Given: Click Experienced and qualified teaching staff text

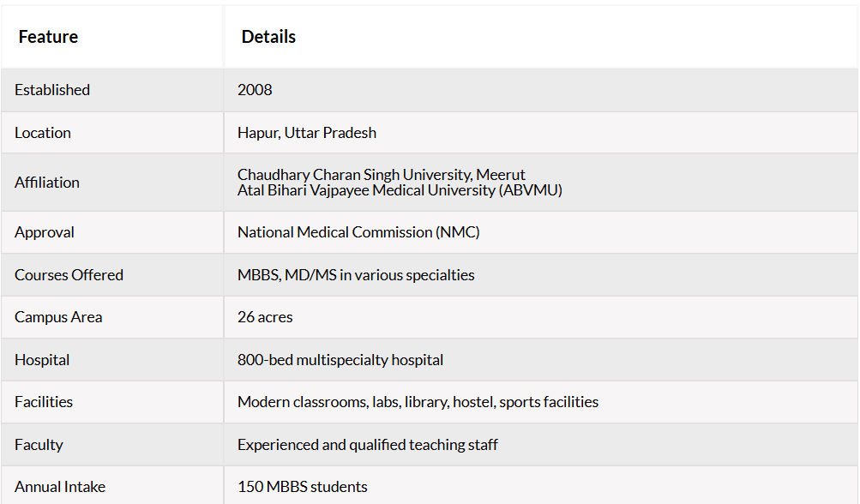Looking at the screenshot, I should click(x=368, y=445).
